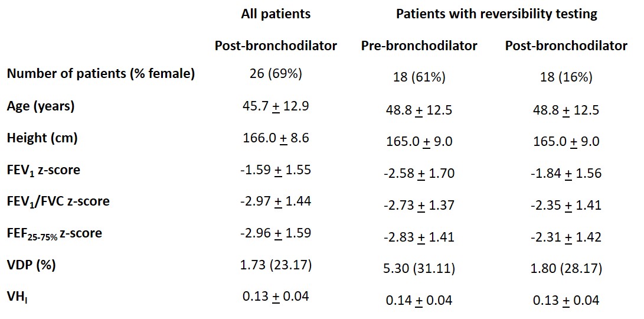Click the VDP value "5.30 (31.11)"

pos(419,269)
